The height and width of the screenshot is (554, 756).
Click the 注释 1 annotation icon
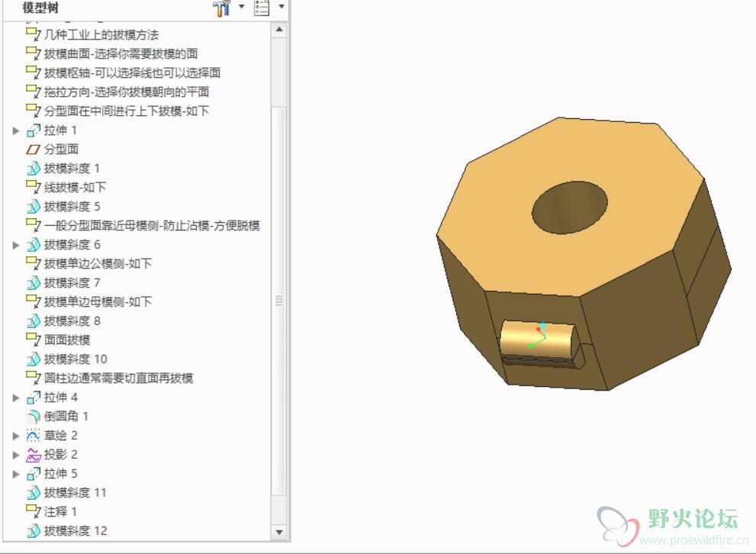tap(34, 511)
